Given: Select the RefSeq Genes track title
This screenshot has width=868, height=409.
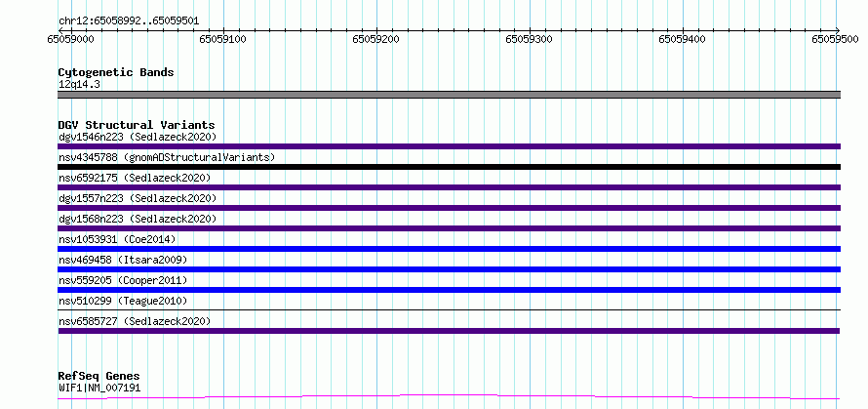Looking at the screenshot, I should click(x=99, y=377).
